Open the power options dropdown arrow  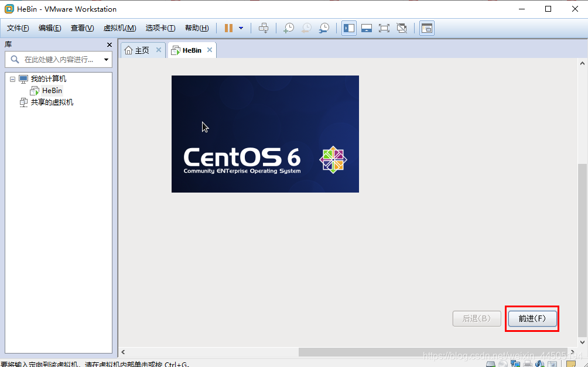pyautogui.click(x=241, y=28)
